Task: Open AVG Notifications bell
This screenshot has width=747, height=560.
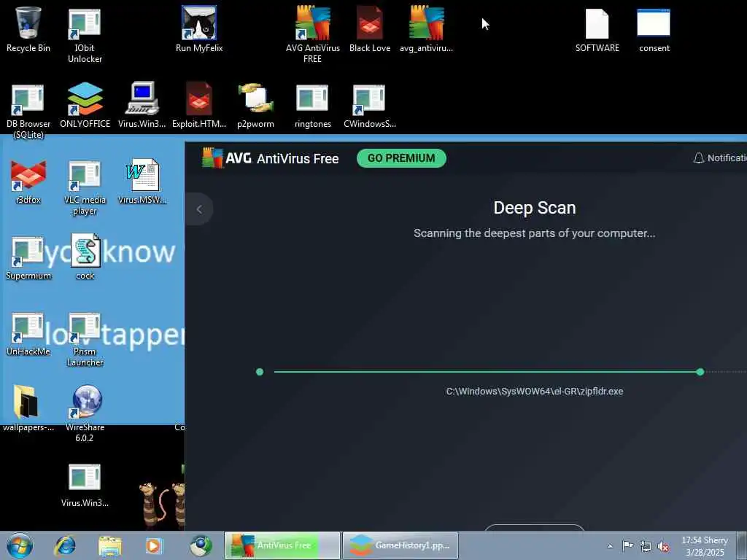Action: (719, 158)
